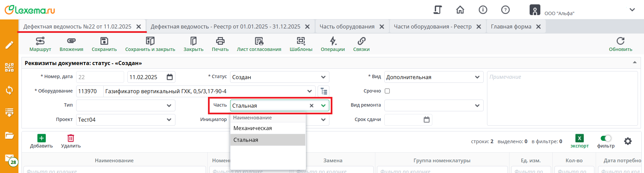Switch to Главная форма tab
This screenshot has width=644, height=173.
pos(511,26)
